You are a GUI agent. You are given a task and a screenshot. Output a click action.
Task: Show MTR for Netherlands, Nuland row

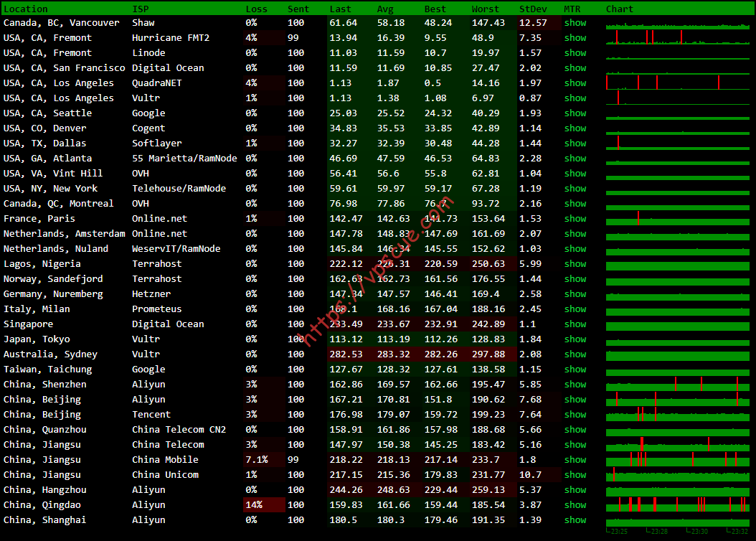575,249
